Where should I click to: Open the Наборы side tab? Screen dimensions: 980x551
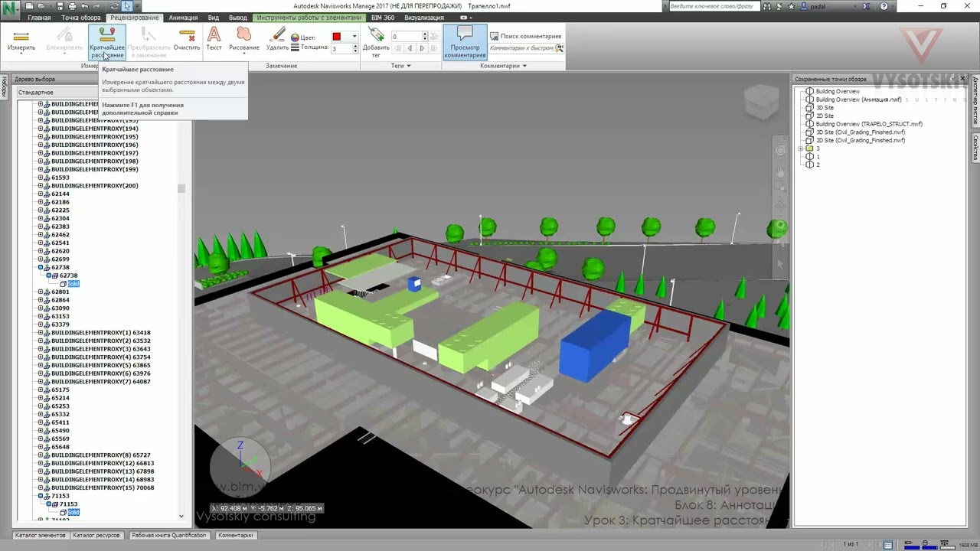click(x=5, y=86)
